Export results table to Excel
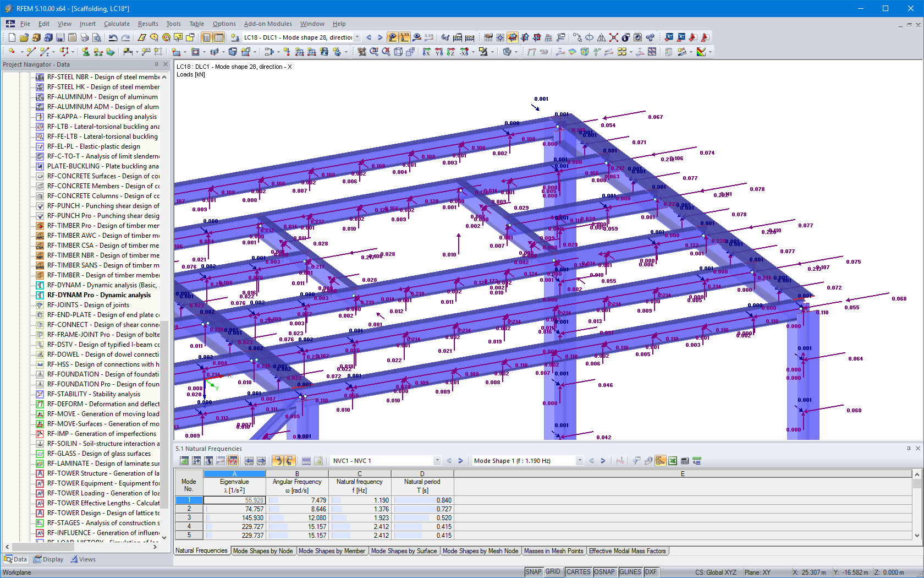The width and height of the screenshot is (924, 578). (x=673, y=461)
